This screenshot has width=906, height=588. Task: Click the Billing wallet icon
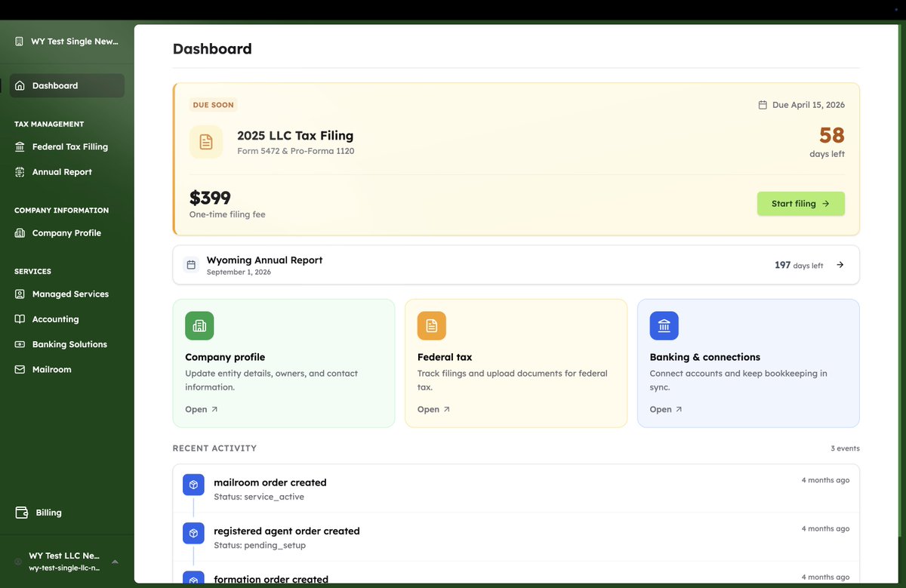[22, 513]
